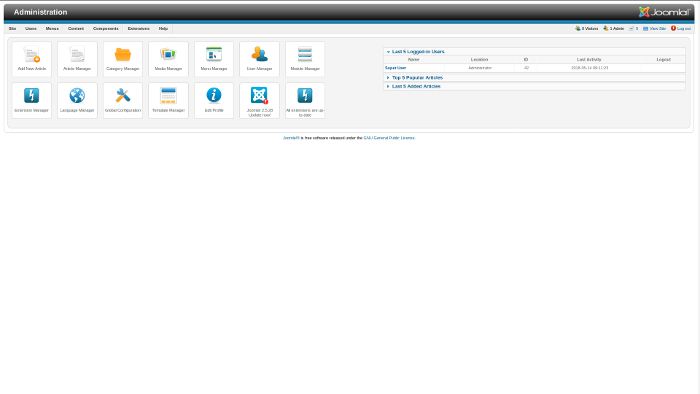This screenshot has height=394, width=700.
Task: Open the Super User name link
Action: [x=396, y=68]
